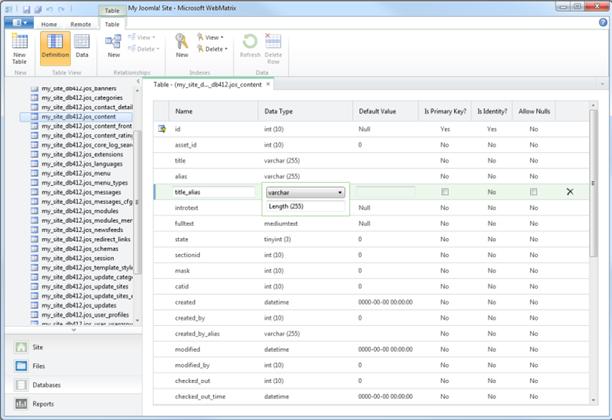
Task: Click the Save icon in title bar
Action: tap(26, 9)
